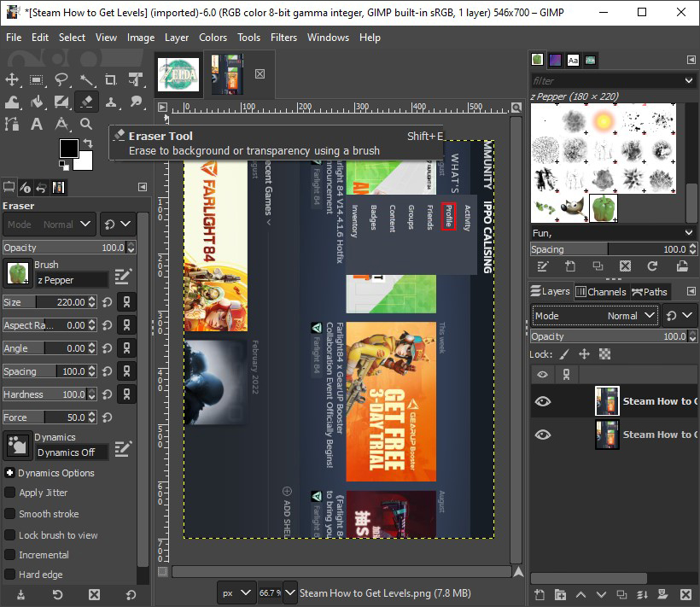The height and width of the screenshot is (607, 700).
Task: Click the z Pepper brush name field
Action: tap(71, 280)
